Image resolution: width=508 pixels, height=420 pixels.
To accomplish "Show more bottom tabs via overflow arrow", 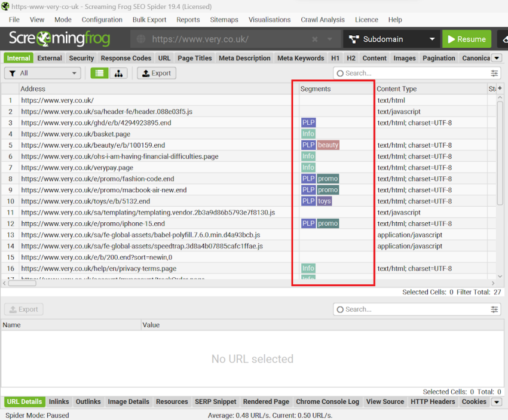I will click(x=497, y=402).
